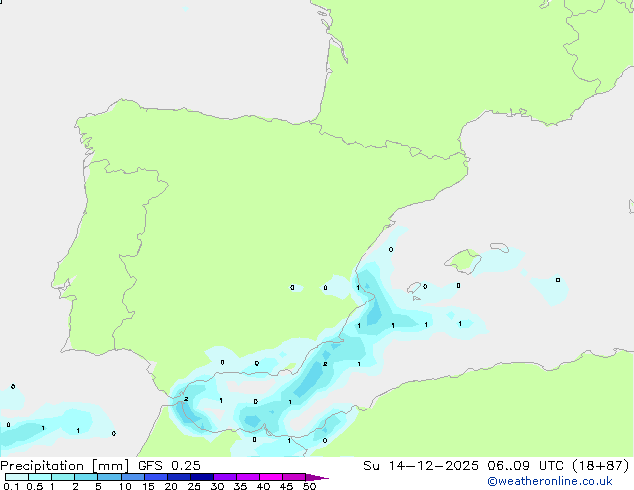This screenshot has height=490, width=634.
Task: Click Menorca island on the map
Action: tap(499, 247)
